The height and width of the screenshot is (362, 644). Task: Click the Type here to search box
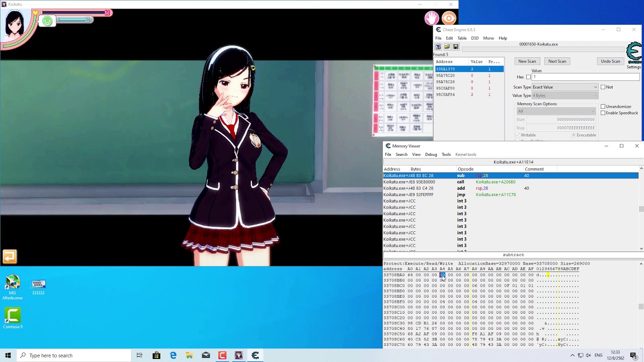[74, 355]
